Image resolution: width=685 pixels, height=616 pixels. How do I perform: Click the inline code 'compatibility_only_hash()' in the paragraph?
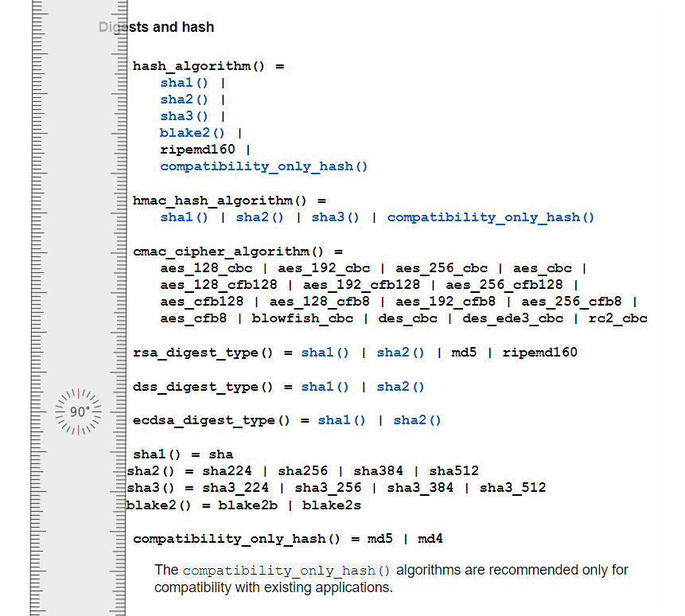click(x=286, y=571)
